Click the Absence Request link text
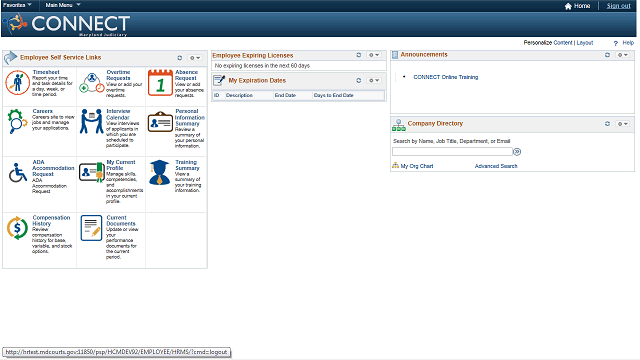This screenshot has width=640, height=360. (187, 75)
